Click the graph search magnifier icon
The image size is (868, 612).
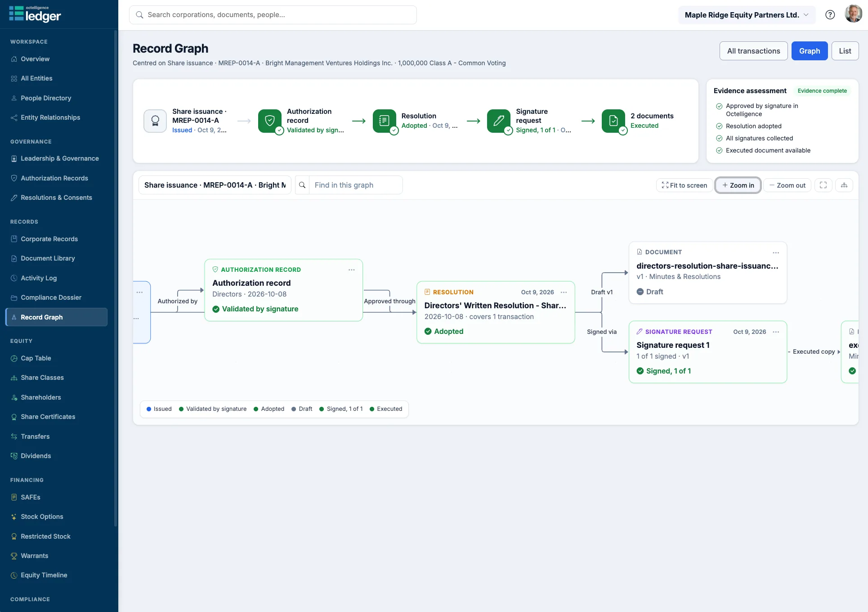pos(302,185)
